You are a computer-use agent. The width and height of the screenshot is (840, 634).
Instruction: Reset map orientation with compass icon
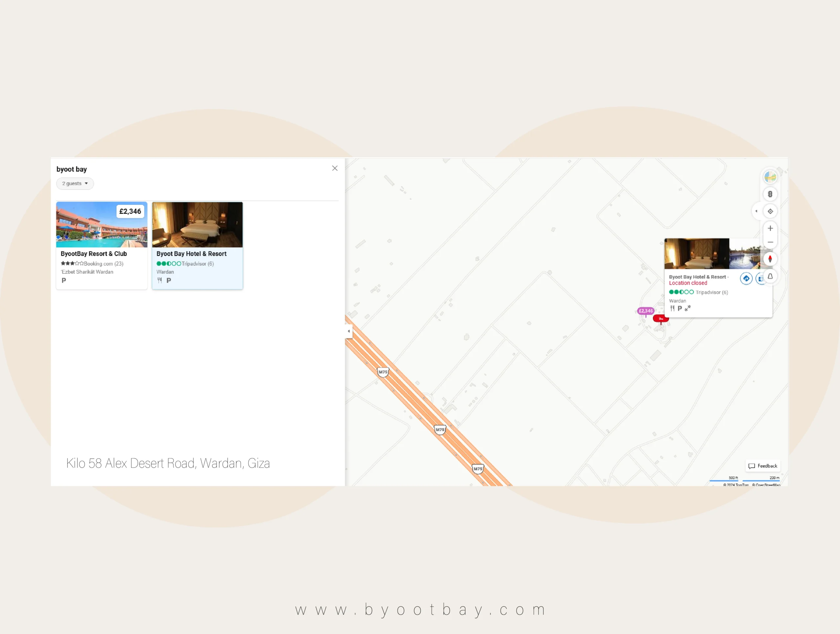770,259
